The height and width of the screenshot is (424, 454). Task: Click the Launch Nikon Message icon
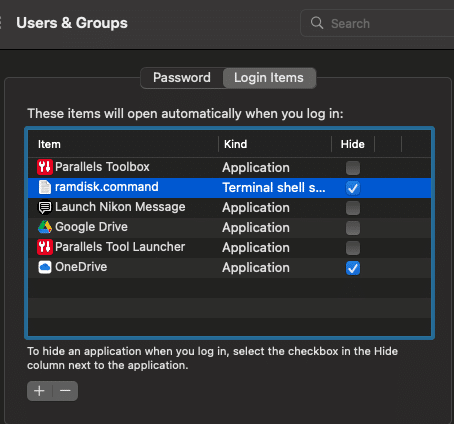(x=45, y=207)
